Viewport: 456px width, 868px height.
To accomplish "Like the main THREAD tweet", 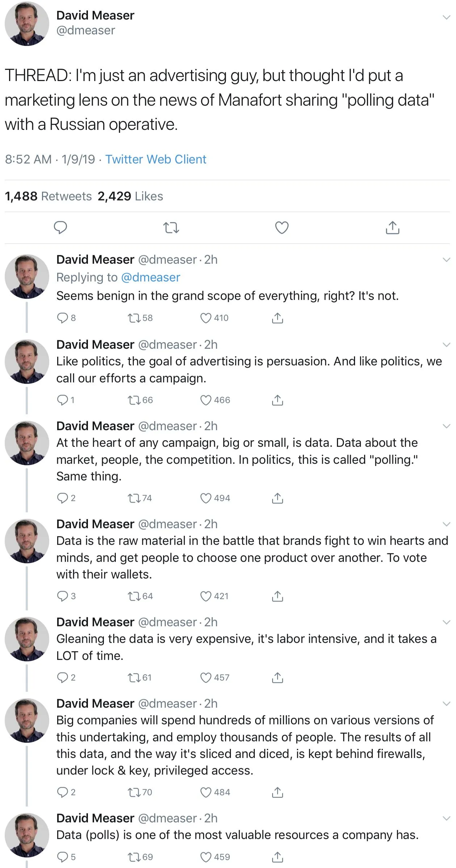I will (x=282, y=228).
